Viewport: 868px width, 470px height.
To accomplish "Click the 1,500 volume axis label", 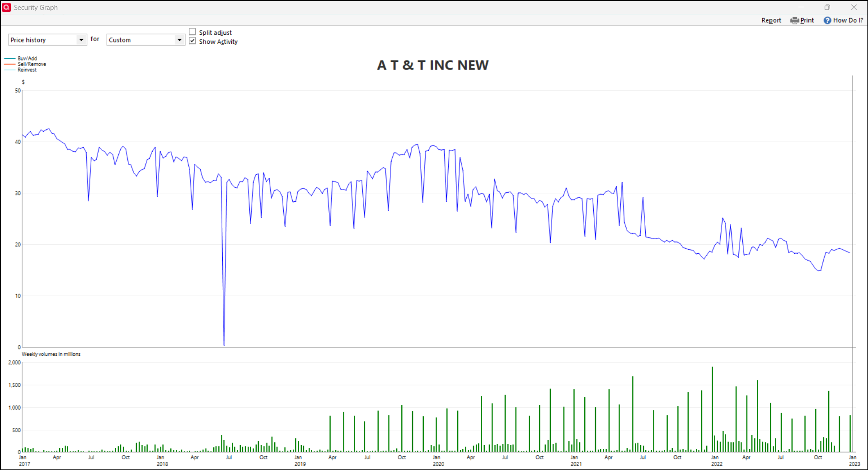I will [x=14, y=385].
